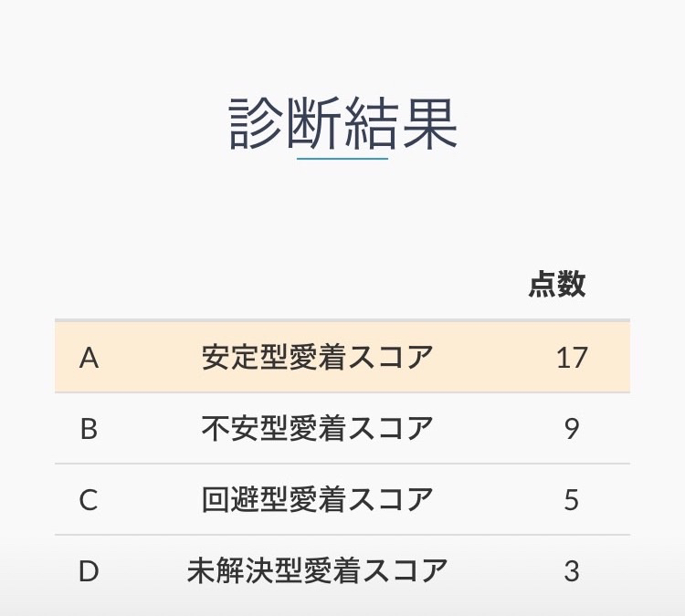Image resolution: width=685 pixels, height=616 pixels.
Task: Click the score 9 in row B
Action: click(572, 429)
